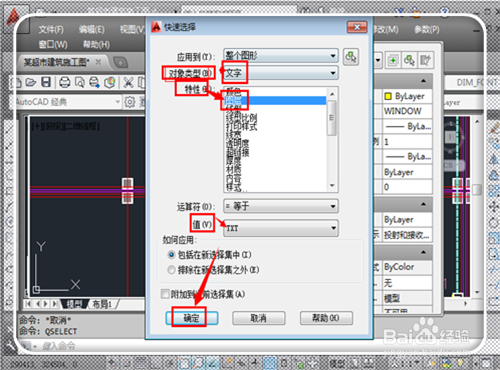Collapse the first Properties panel section

(423, 81)
